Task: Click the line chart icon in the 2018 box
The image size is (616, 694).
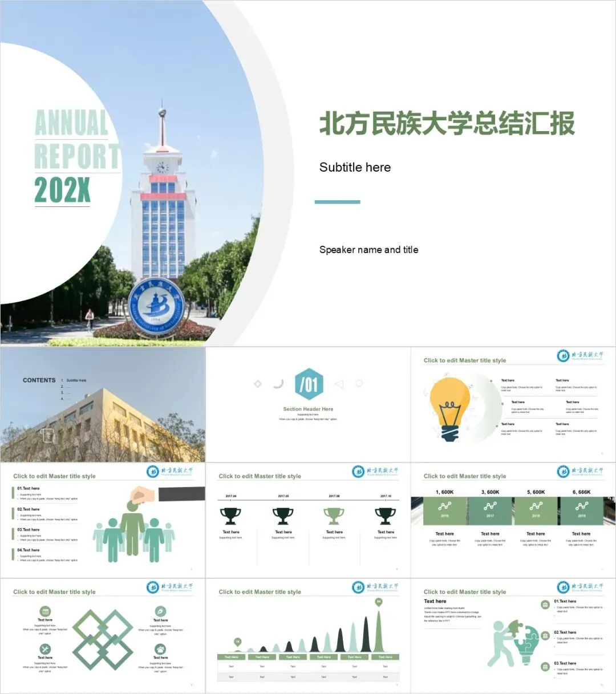Action: point(536,506)
